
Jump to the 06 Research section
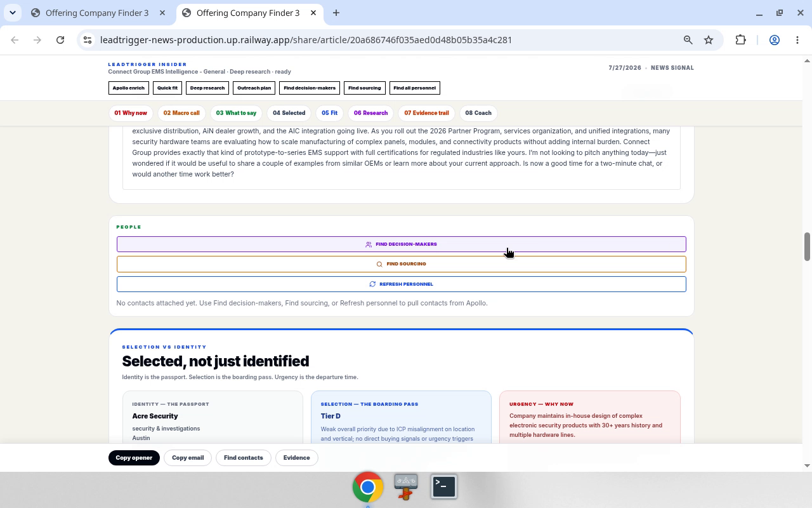pos(370,113)
